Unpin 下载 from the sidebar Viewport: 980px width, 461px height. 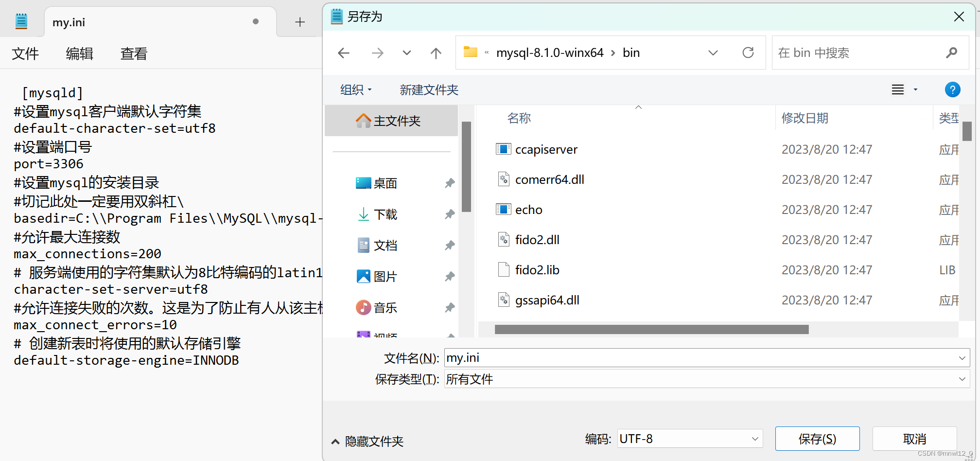pyautogui.click(x=449, y=214)
